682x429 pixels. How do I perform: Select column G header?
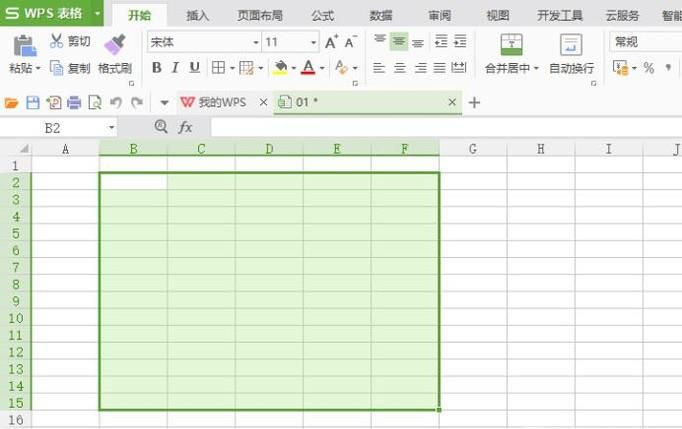(x=473, y=149)
